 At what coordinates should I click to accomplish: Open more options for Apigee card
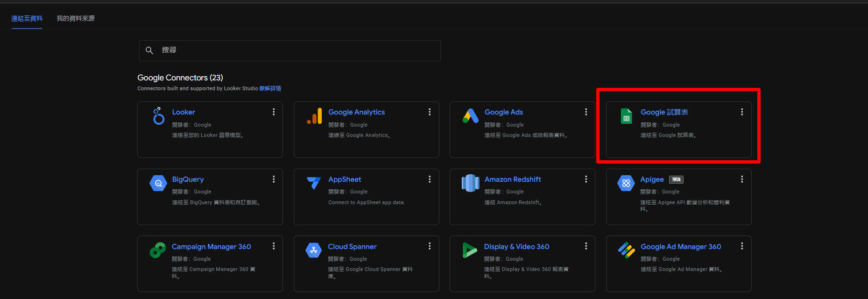pyautogui.click(x=742, y=179)
